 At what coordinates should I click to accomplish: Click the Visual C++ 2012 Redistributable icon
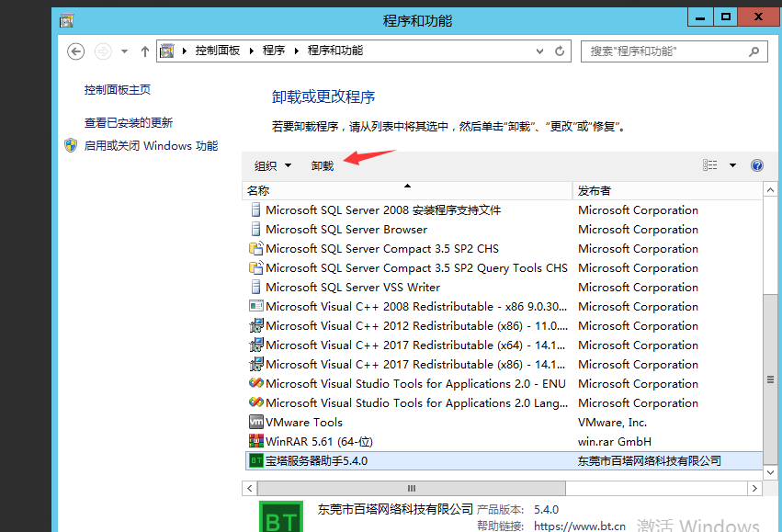(x=255, y=325)
